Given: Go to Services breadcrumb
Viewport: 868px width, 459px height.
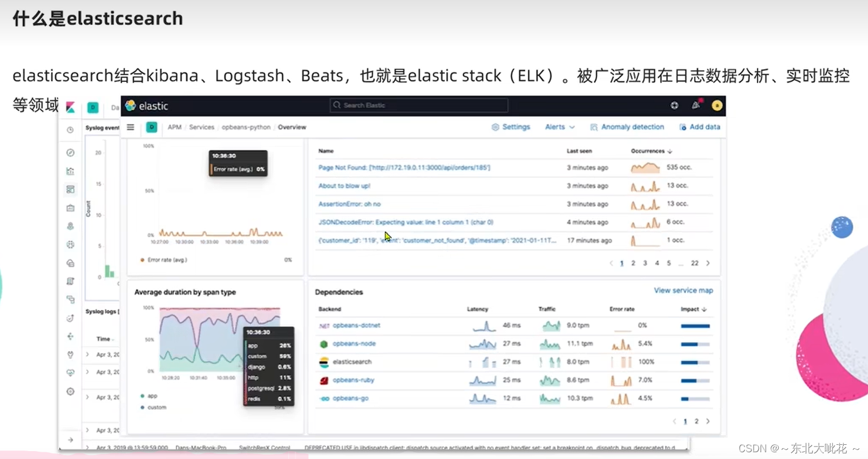Looking at the screenshot, I should (201, 127).
